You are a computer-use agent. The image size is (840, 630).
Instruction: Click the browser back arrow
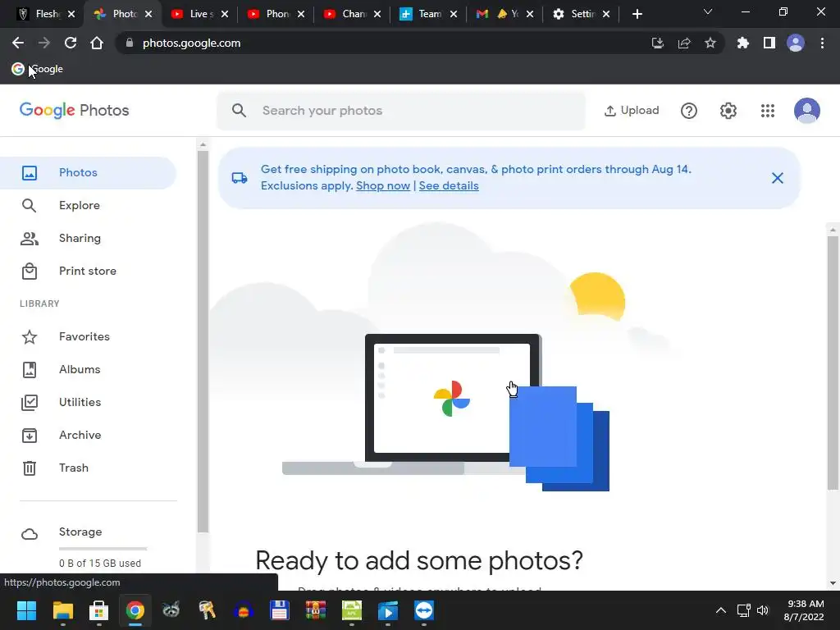[x=18, y=43]
